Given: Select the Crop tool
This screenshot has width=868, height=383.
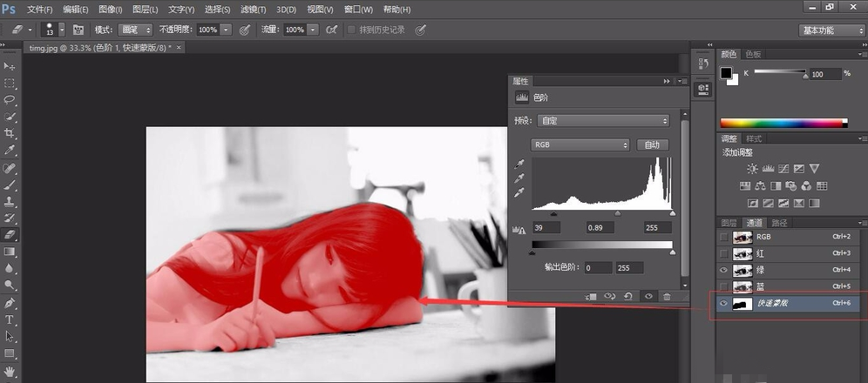Looking at the screenshot, I should point(10,133).
